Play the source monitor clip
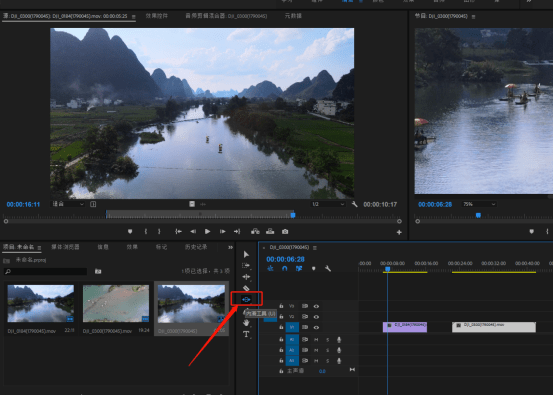The height and width of the screenshot is (395, 553). coord(207,231)
